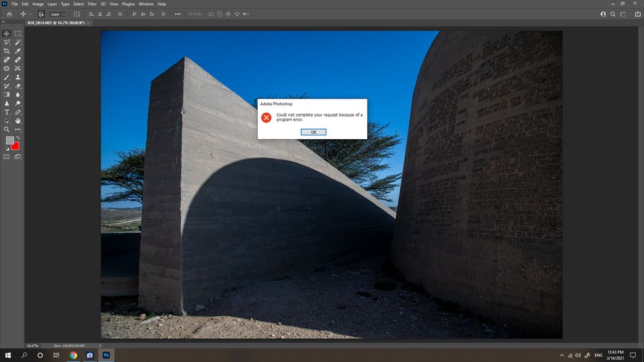Open the notification center icon
The height and width of the screenshot is (362, 644).
[633, 355]
